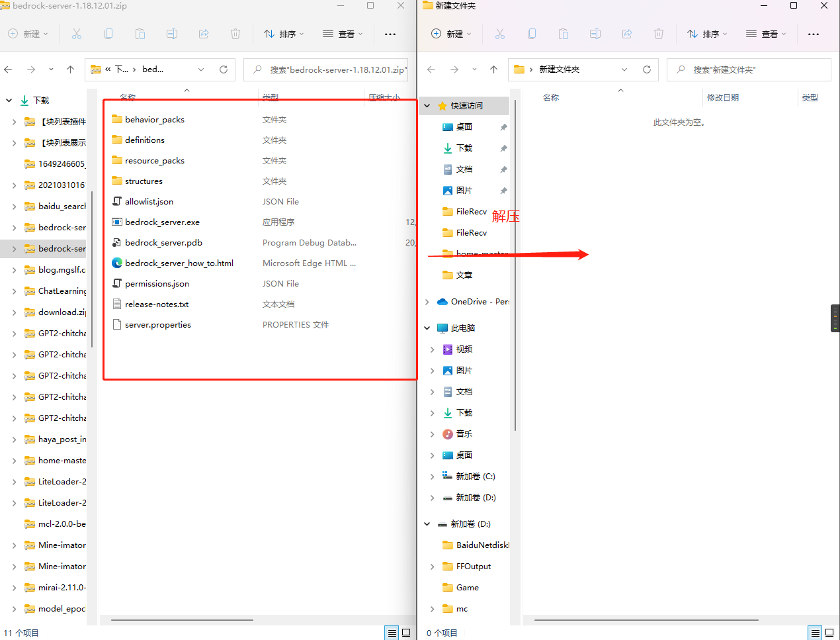840x640 pixels.
Task: Select pinned 下载 in quick access
Action: pos(464,148)
